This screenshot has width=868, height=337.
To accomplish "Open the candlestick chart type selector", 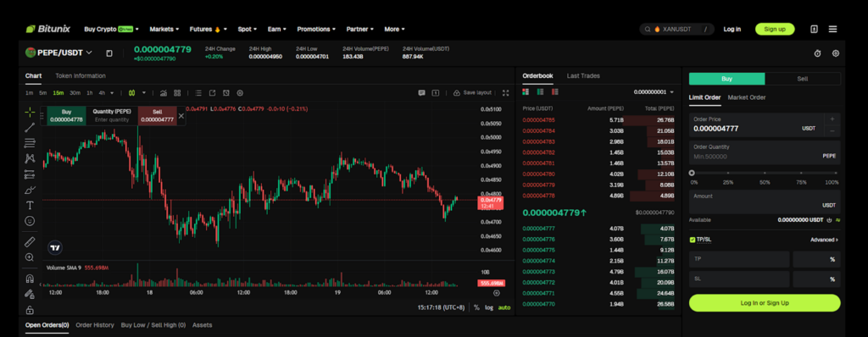I will pos(131,93).
